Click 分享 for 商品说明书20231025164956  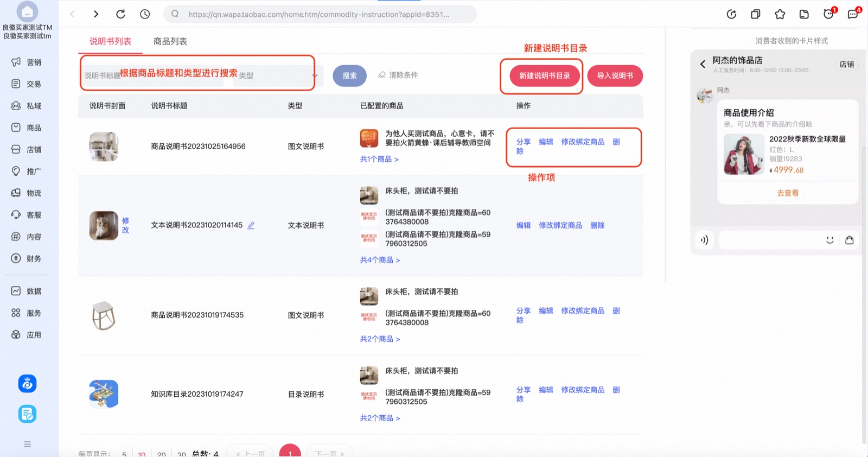(524, 142)
